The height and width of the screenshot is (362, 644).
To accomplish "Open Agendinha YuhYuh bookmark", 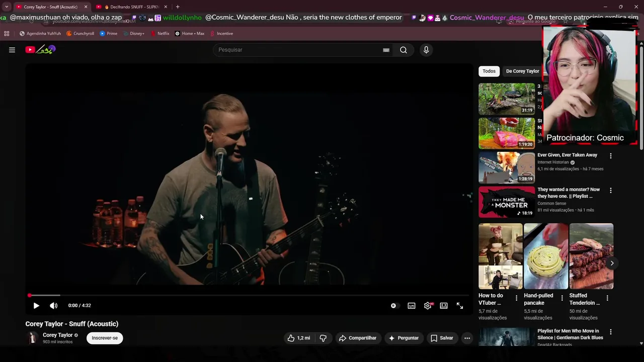I will pyautogui.click(x=40, y=34).
